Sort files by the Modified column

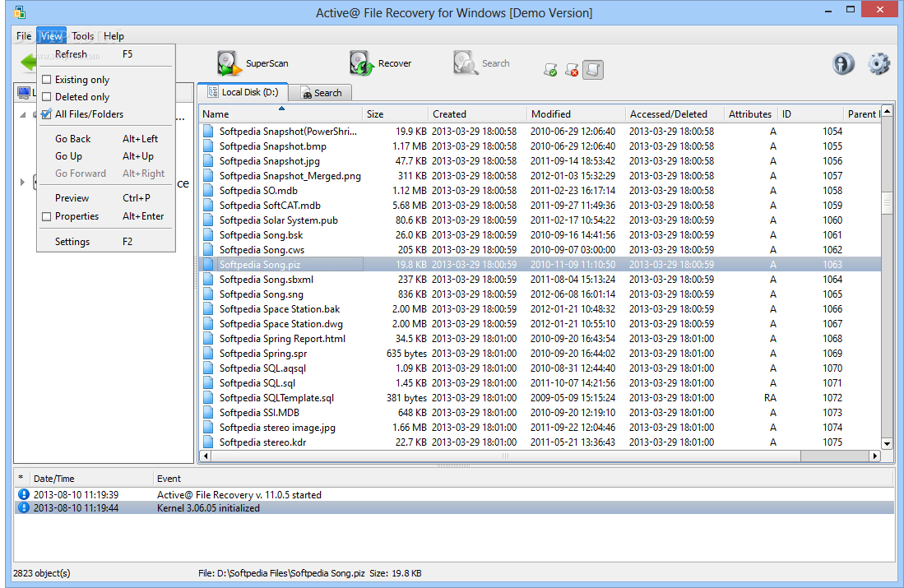coord(576,114)
